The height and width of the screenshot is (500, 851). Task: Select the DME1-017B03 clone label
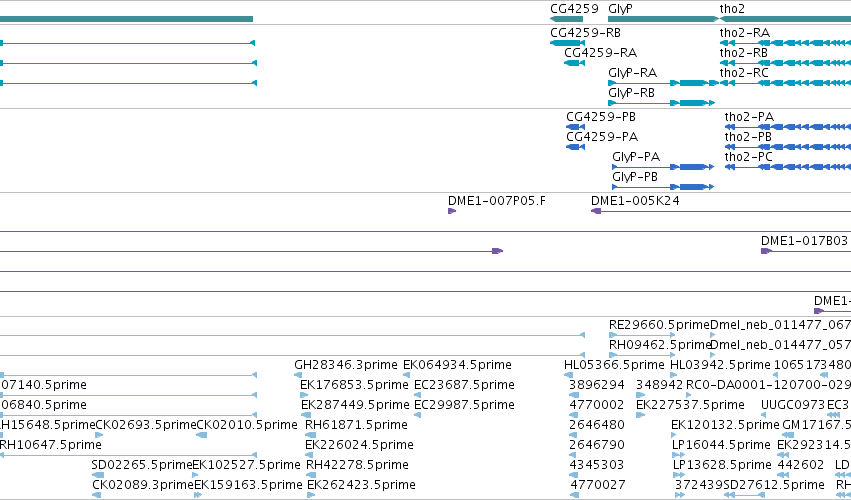click(804, 241)
